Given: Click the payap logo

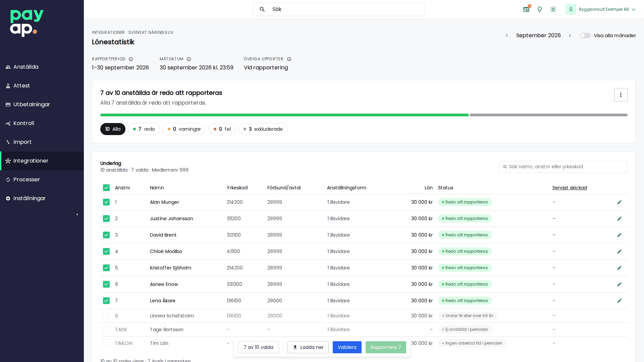Looking at the screenshot, I should (x=27, y=23).
